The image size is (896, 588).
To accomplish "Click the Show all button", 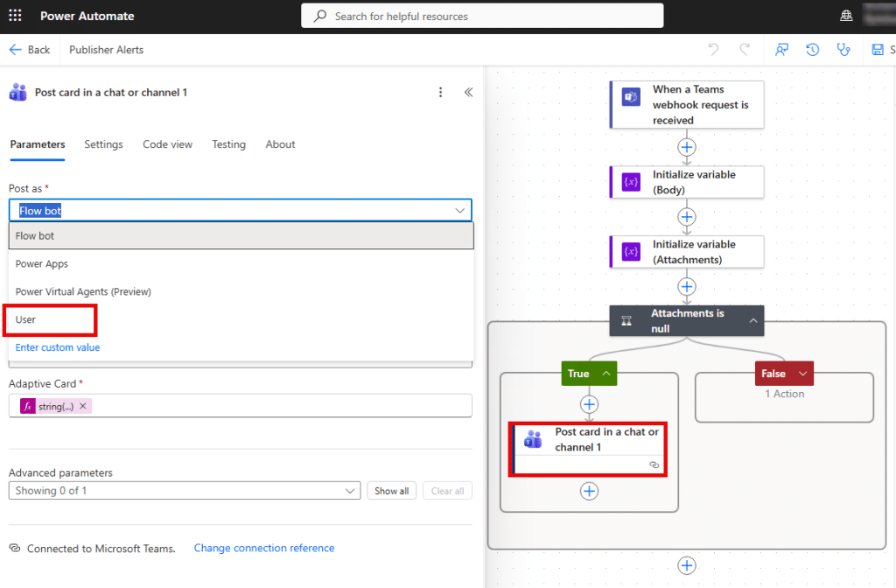I will pyautogui.click(x=391, y=491).
